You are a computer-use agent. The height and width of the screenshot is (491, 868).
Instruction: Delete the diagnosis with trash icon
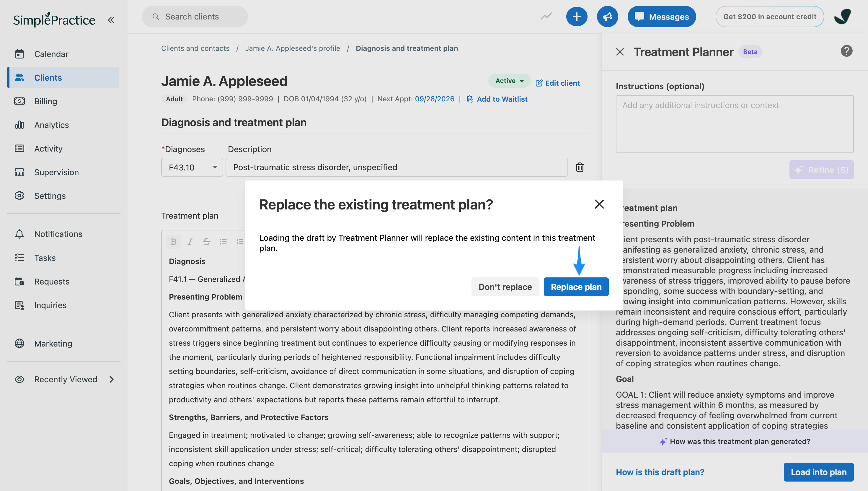[x=580, y=167]
